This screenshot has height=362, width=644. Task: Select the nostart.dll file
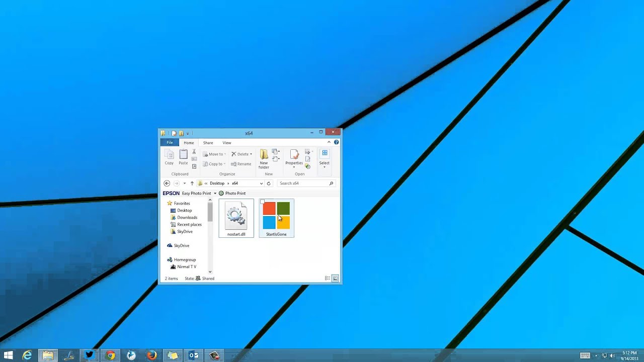(x=236, y=218)
